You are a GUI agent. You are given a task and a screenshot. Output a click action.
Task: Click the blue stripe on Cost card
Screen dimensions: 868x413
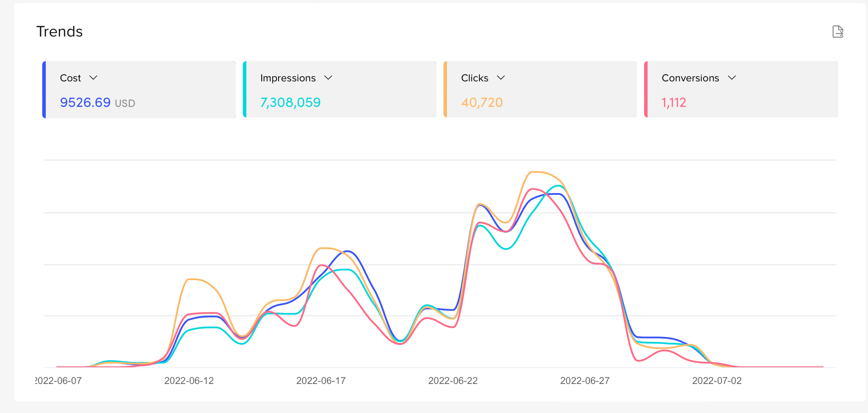tap(44, 90)
